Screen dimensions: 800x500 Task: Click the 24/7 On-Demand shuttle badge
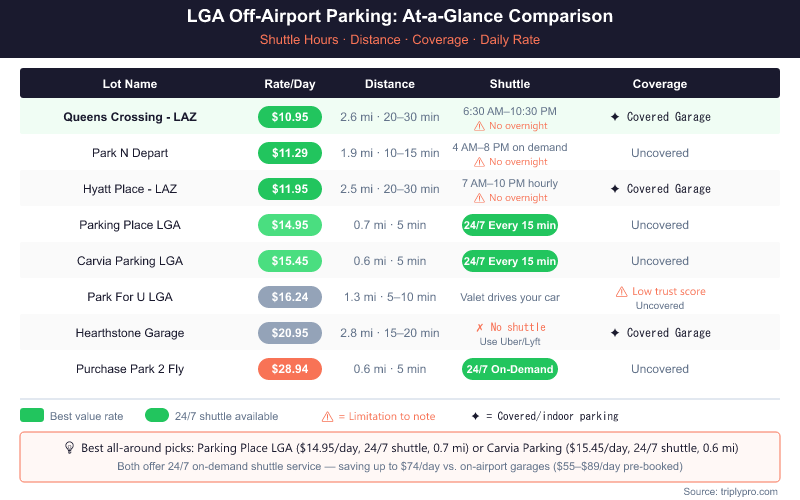pos(510,369)
